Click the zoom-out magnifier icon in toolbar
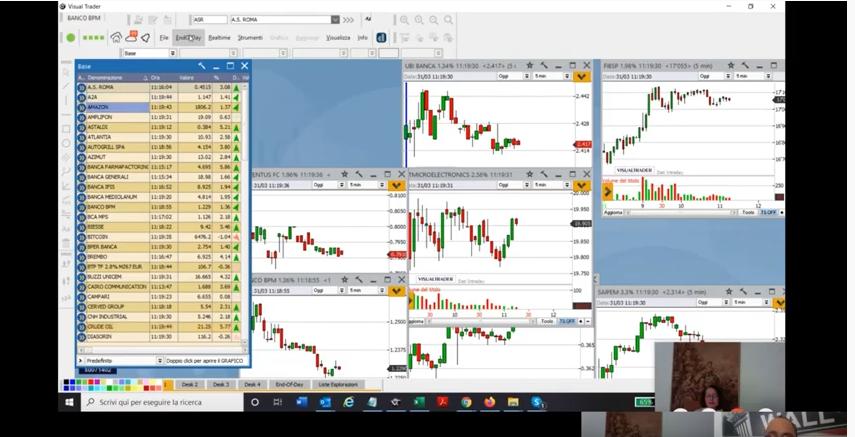The width and height of the screenshot is (855, 437). [433, 20]
